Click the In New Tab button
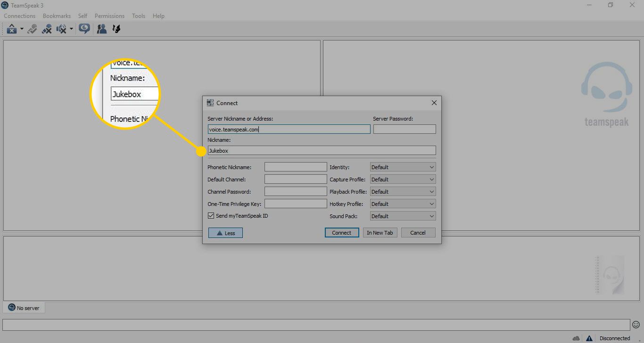Screen dimensions: 644x343 380,233
